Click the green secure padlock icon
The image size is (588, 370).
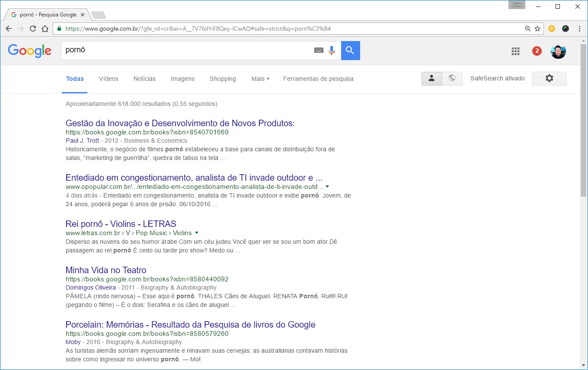[59, 29]
